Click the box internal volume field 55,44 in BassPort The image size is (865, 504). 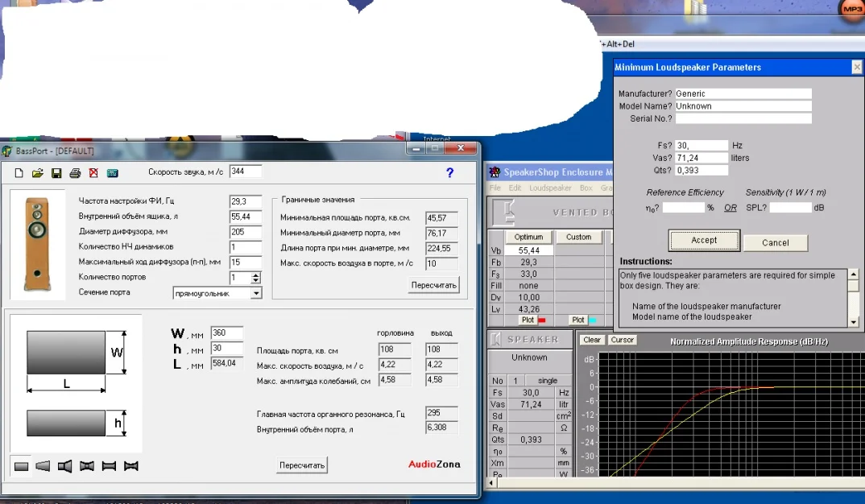pyautogui.click(x=246, y=217)
